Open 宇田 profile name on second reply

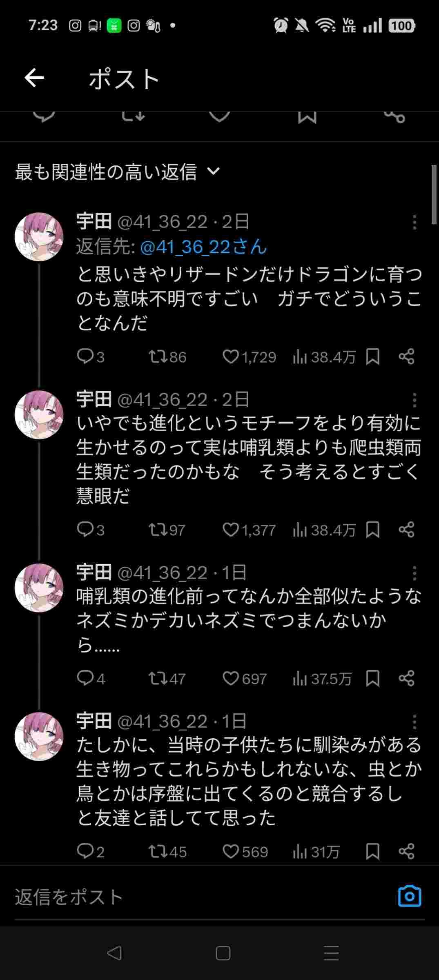click(94, 399)
